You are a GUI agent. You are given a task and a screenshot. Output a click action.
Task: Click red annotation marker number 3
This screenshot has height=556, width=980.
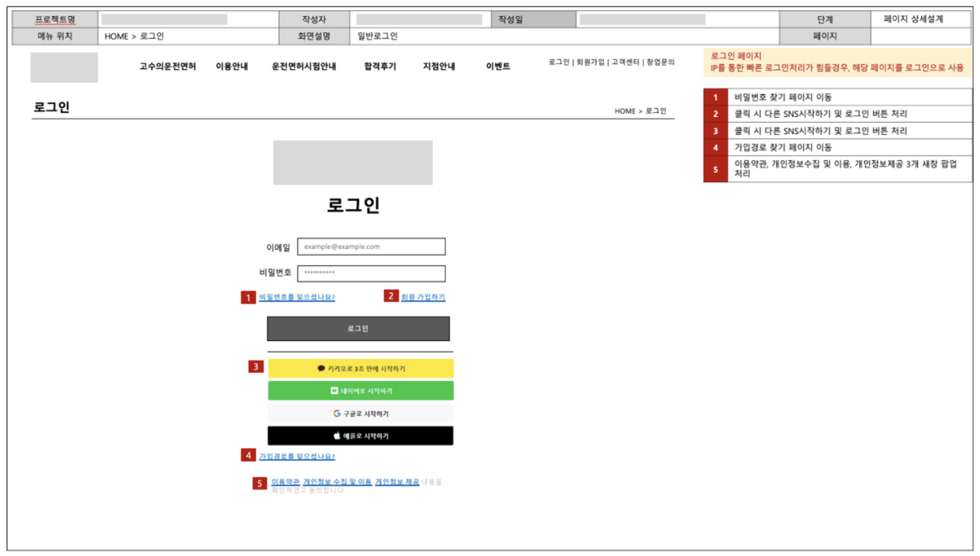(256, 367)
